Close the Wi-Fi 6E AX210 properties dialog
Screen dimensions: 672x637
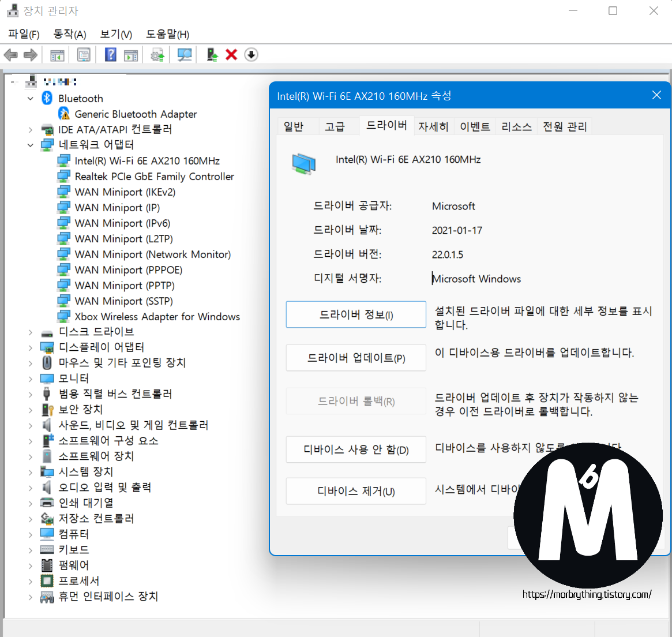[656, 95]
